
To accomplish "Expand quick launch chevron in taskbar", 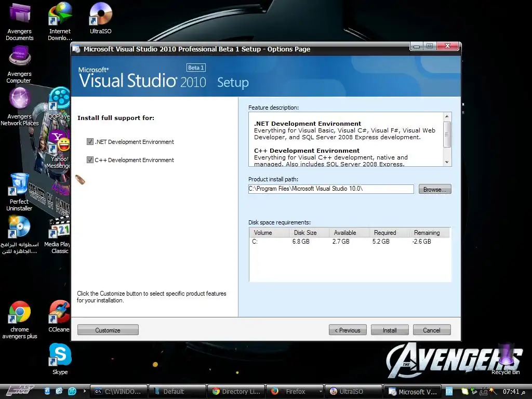I will [85, 391].
